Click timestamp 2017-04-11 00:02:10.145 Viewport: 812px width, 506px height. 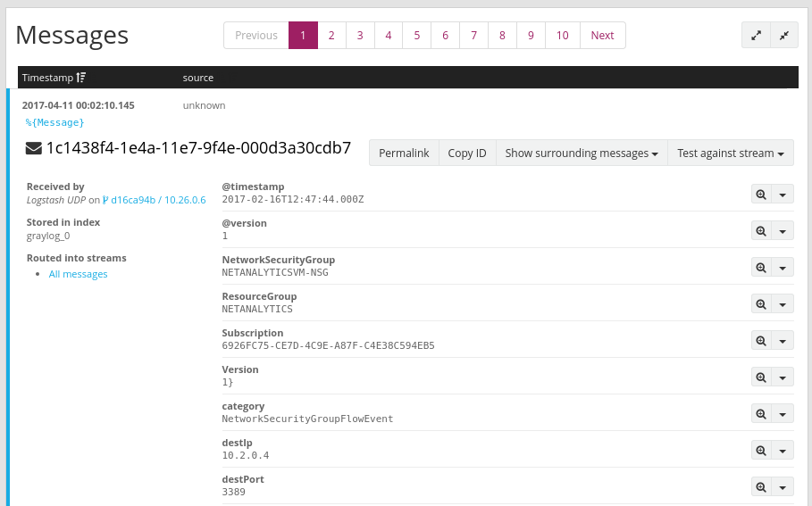[x=79, y=105]
